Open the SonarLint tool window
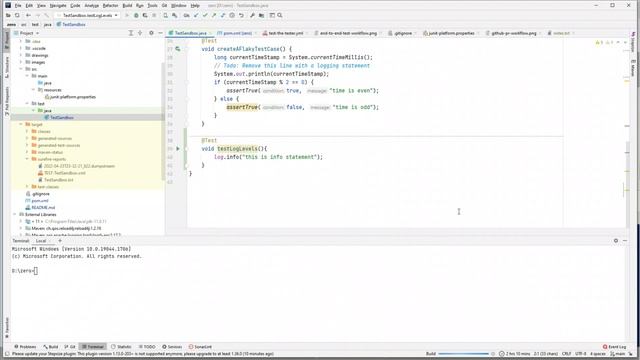 [200, 347]
